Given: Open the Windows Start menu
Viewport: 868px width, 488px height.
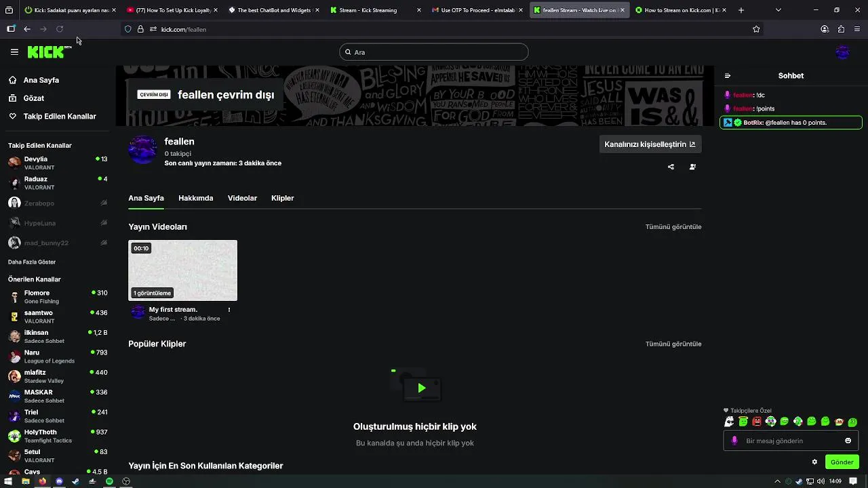Looking at the screenshot, I should pos(9,481).
